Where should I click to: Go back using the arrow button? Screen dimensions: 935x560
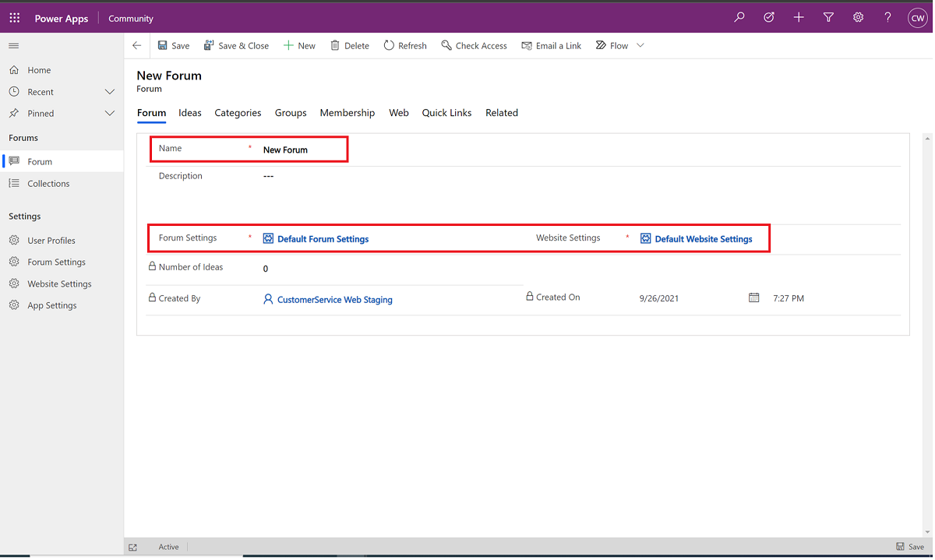(x=137, y=46)
